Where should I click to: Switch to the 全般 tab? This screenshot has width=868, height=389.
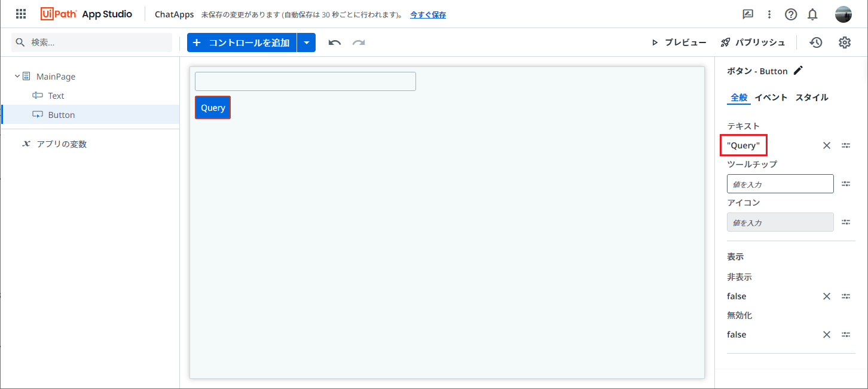tap(739, 98)
